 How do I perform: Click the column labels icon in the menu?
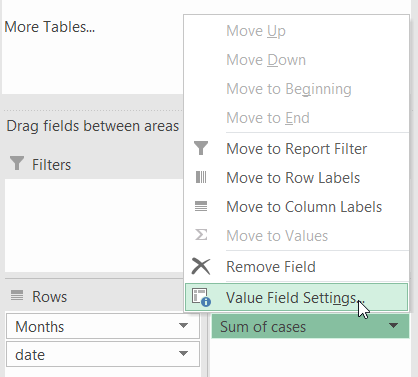pos(201,206)
